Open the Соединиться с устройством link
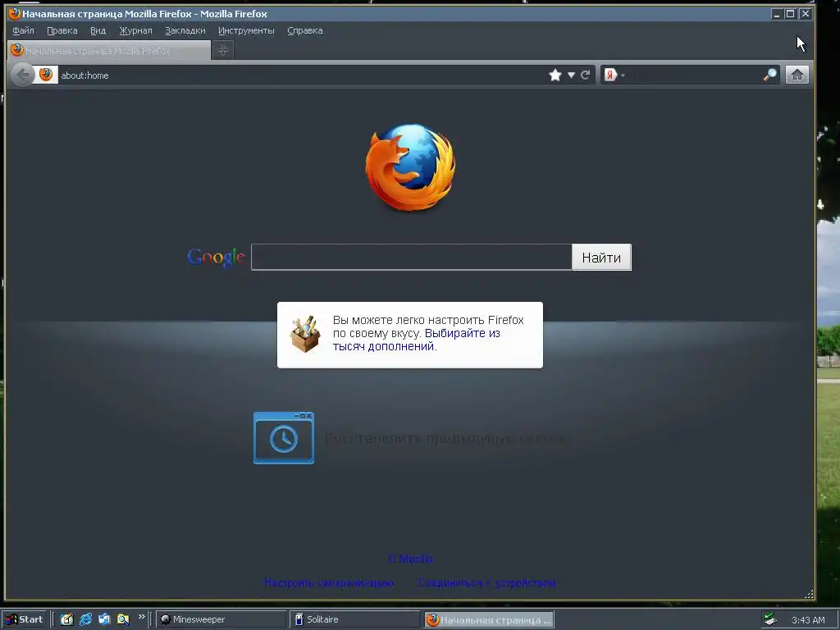 (487, 583)
